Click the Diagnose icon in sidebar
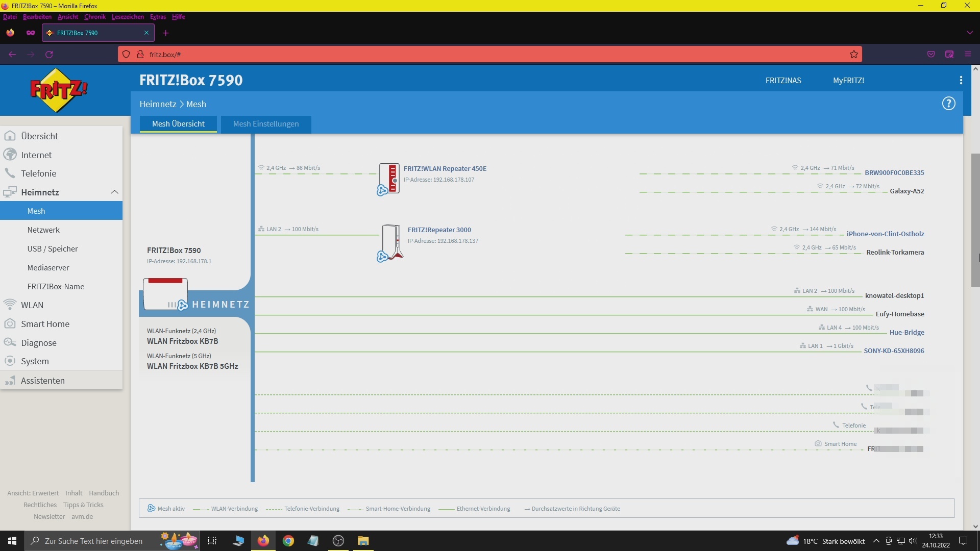980x551 pixels. [10, 342]
